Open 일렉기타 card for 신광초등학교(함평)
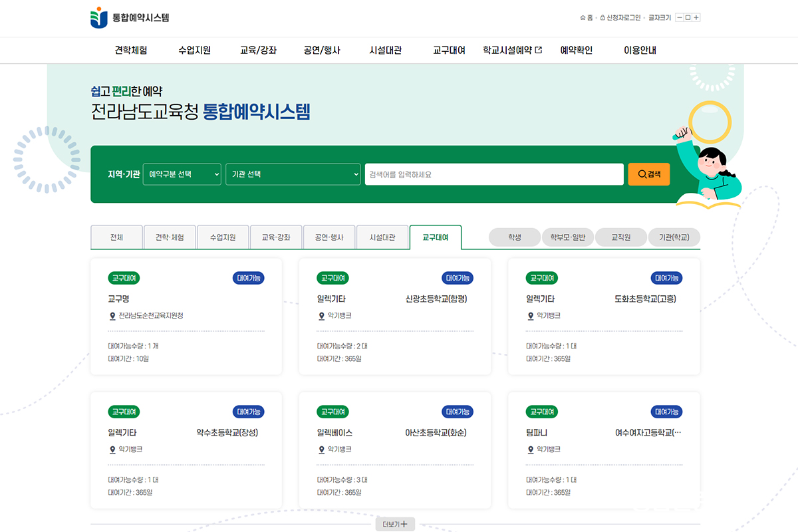The height and width of the screenshot is (532, 798). pyautogui.click(x=331, y=299)
